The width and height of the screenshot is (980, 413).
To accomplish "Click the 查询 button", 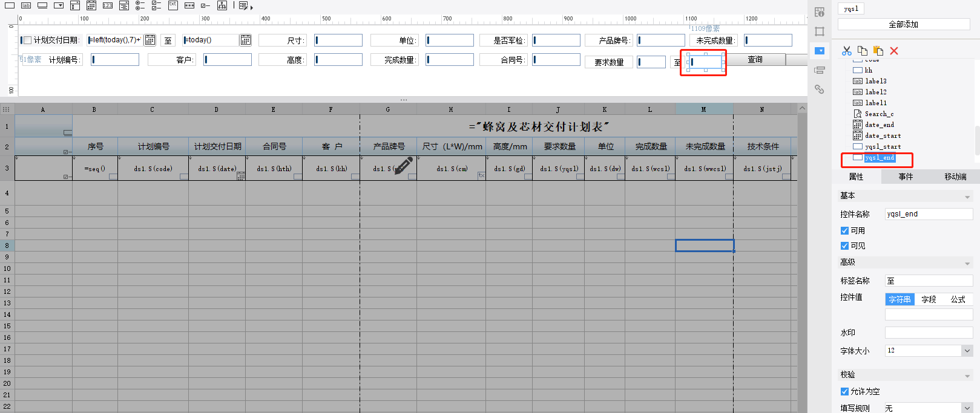I will pyautogui.click(x=755, y=59).
